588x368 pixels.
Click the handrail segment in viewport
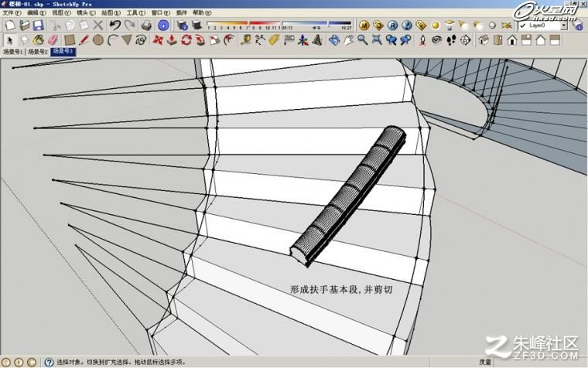tap(348, 196)
